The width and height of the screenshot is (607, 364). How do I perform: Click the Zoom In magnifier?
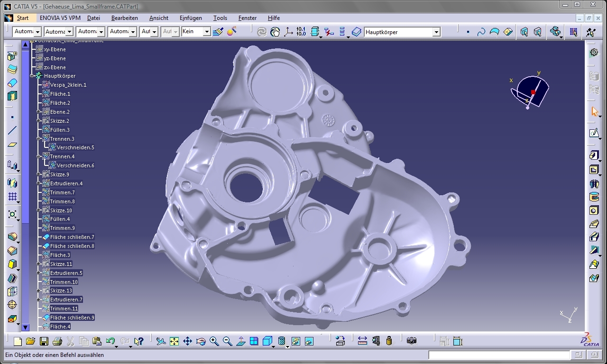[x=214, y=341]
